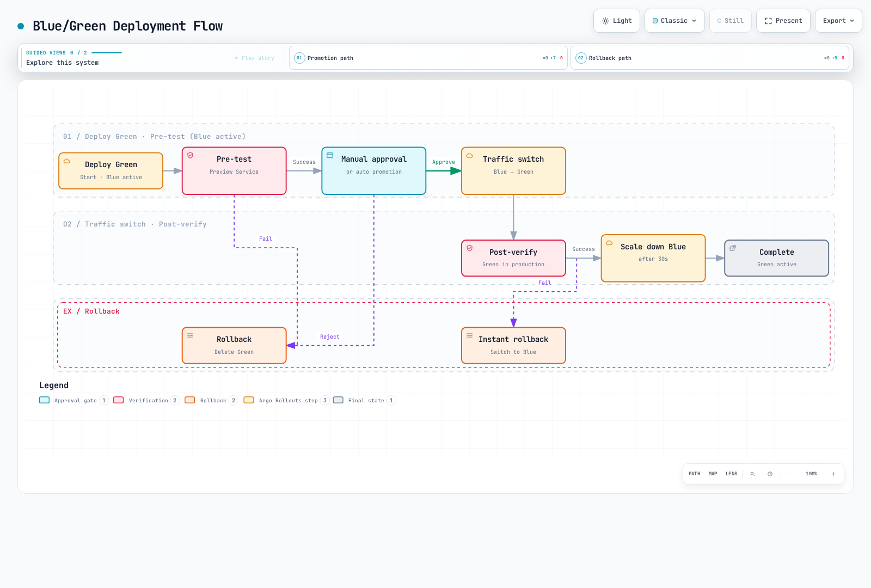Click the cloud icon on Traffic switch node
871x588 pixels.
pos(470,155)
